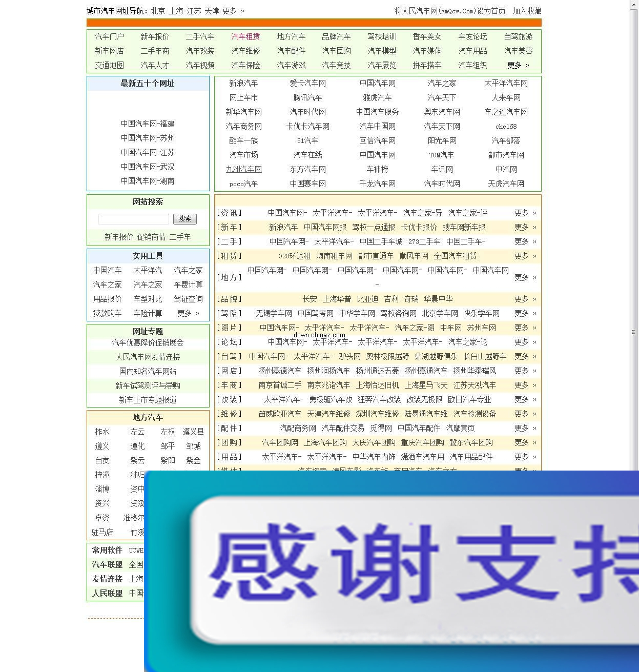Click 更多 at end of 租赁 row
Image resolution: width=639 pixels, height=672 pixels.
525,256
